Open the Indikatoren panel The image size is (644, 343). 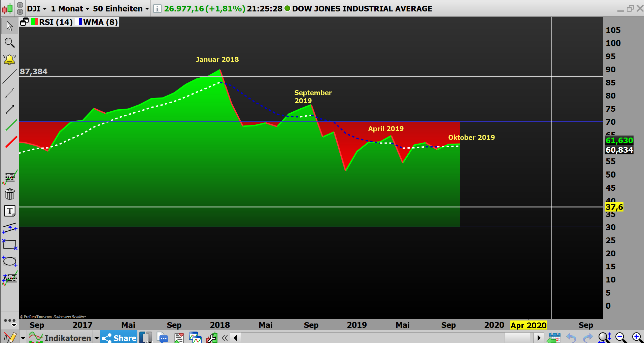click(x=67, y=338)
